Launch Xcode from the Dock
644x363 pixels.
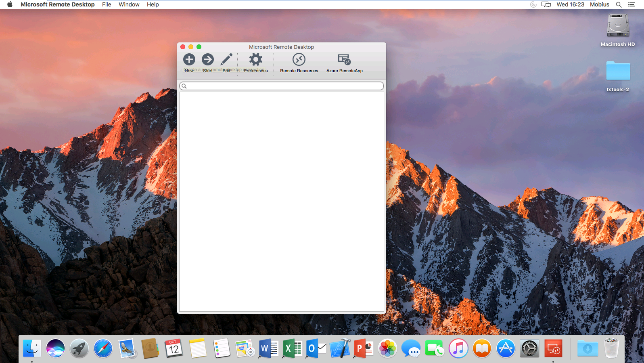coord(340,348)
